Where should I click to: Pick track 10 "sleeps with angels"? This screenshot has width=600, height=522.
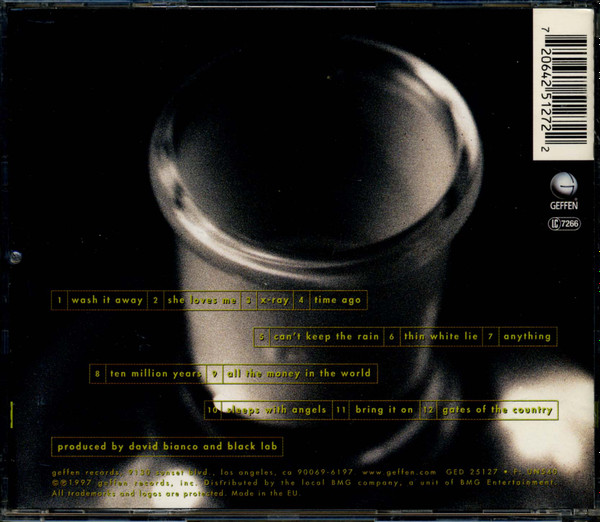pos(274,410)
